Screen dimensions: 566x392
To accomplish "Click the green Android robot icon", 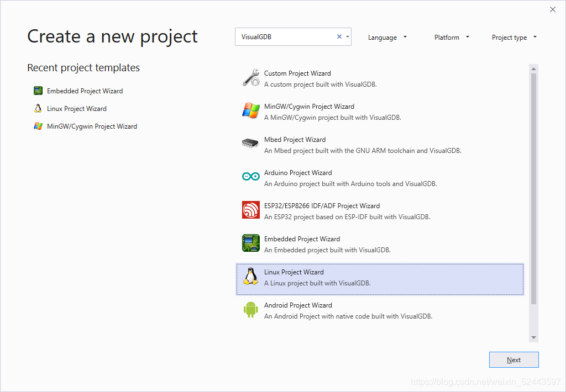I will (251, 310).
